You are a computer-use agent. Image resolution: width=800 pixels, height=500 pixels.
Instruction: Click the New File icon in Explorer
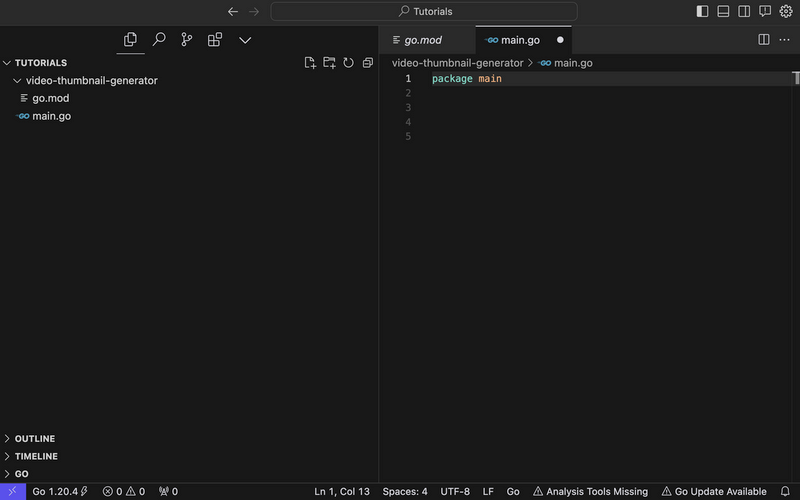tap(310, 63)
